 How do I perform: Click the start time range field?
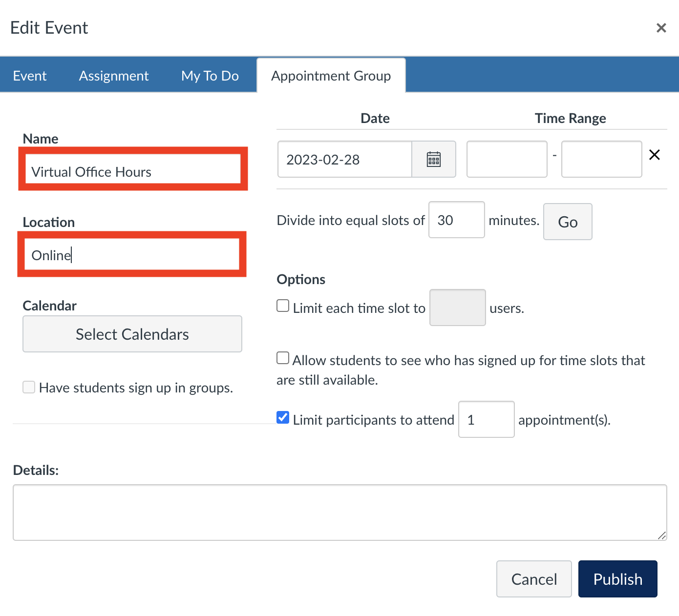507,159
